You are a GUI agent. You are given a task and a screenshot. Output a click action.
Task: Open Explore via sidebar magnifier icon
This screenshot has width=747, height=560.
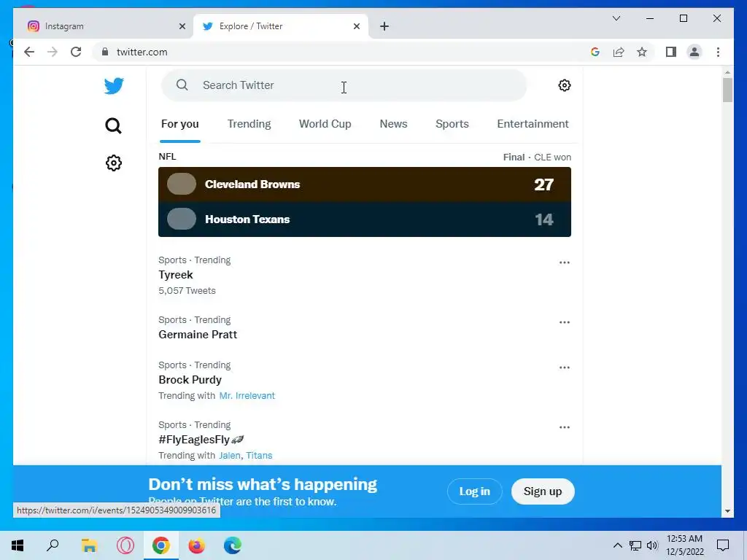click(113, 125)
